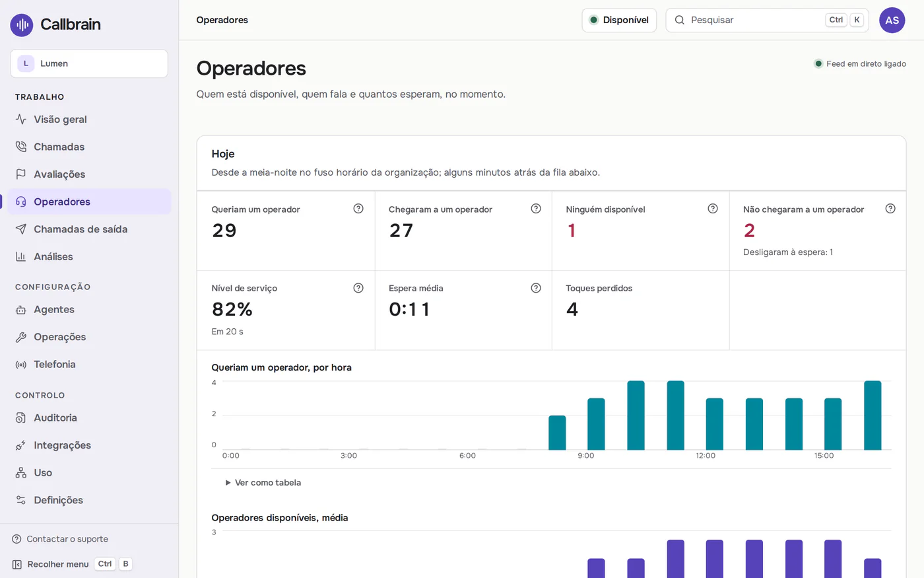This screenshot has height=578, width=924.
Task: Click the Pesquisar search field
Action: coord(767,20)
